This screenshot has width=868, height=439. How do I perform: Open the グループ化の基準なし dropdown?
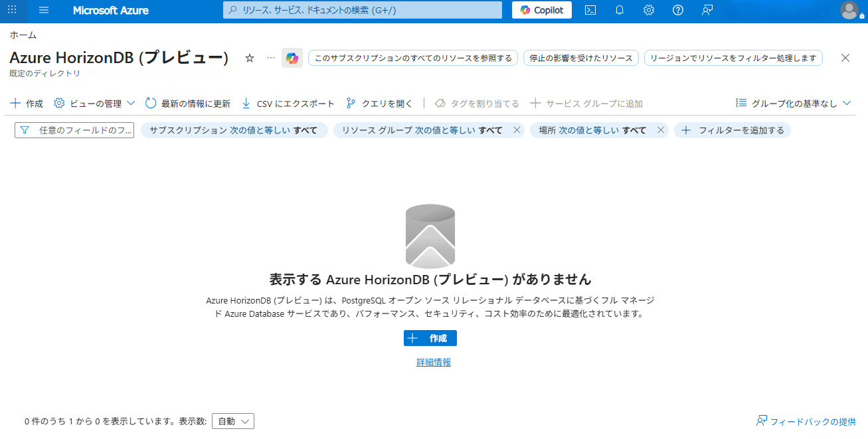pyautogui.click(x=794, y=104)
